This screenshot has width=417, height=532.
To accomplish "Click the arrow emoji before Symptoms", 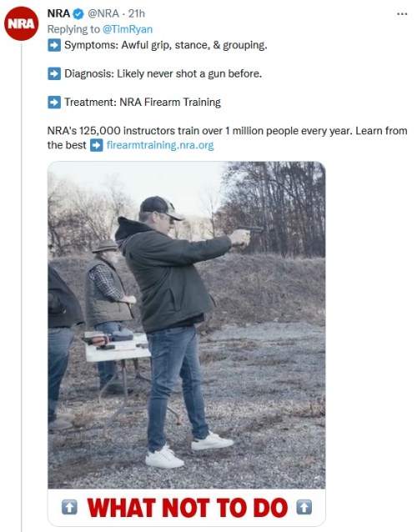I will tap(54, 45).
